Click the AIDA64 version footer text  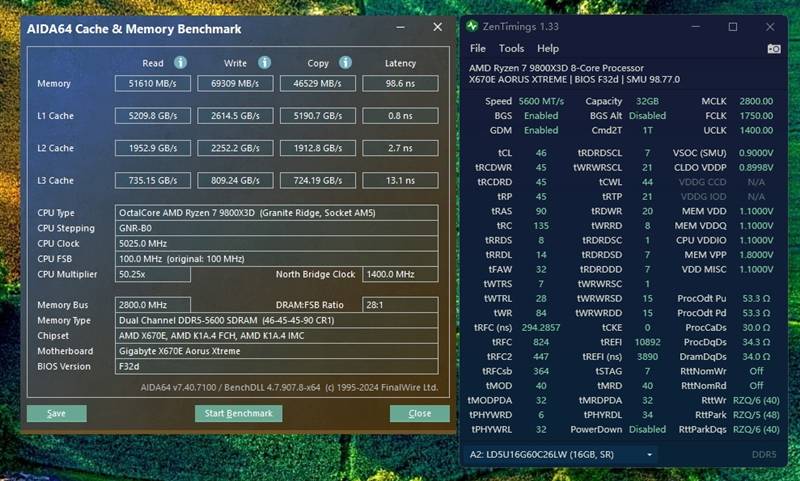point(289,387)
